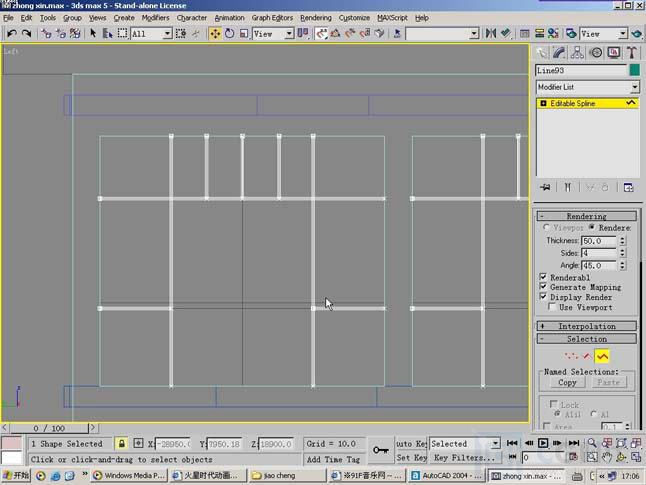Click the play animation button
Image resolution: width=646 pixels, height=485 pixels.
pos(543,443)
